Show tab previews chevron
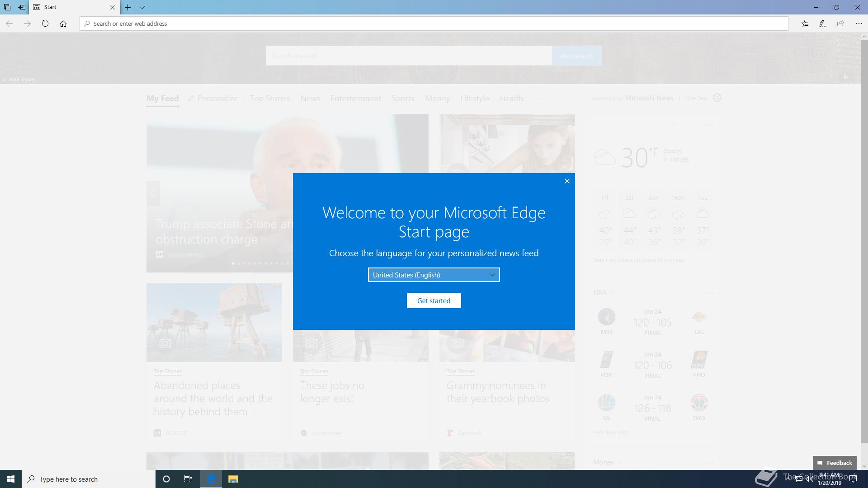 [x=142, y=7]
